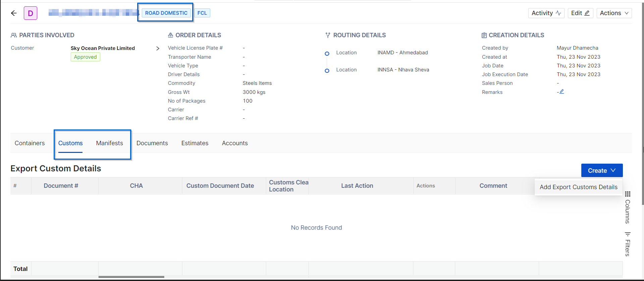Open the Manifests tab
Screen dimensions: 644x281
point(109,143)
